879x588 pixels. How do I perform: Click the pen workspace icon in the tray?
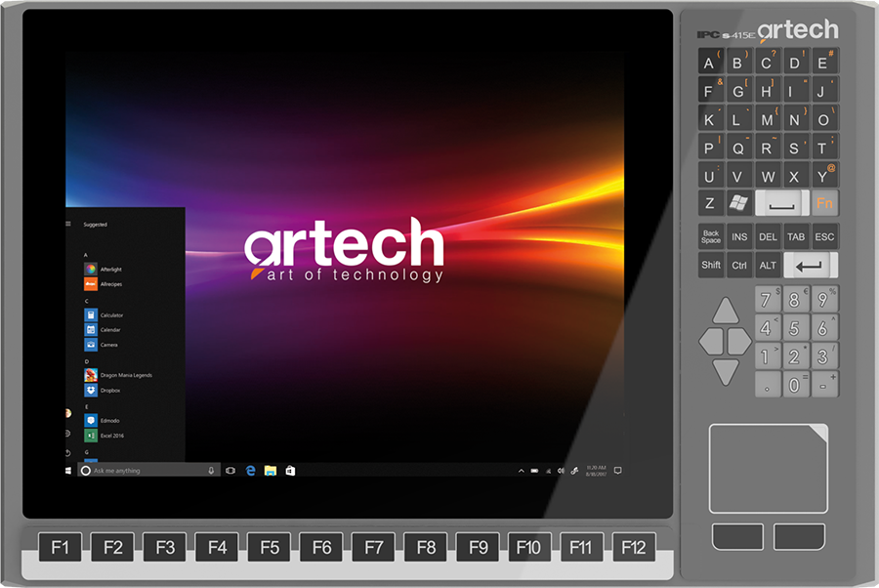pos(574,471)
